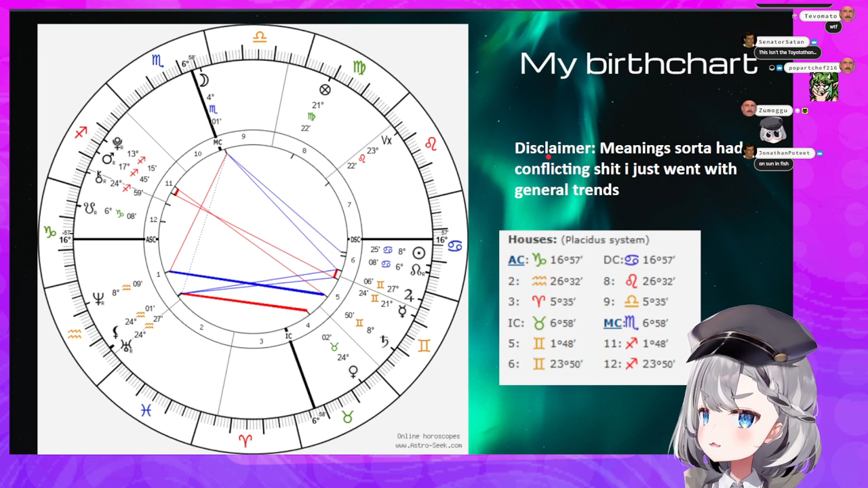Select the Mars glyph in the chart
Viewport: 868px width, 488px height.
(108, 159)
